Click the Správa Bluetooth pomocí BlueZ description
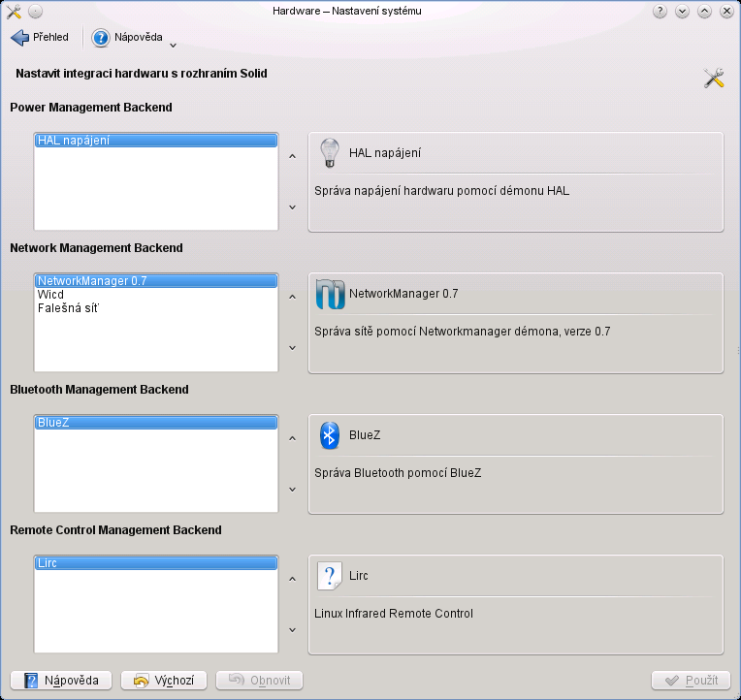This screenshot has width=741, height=700. [398, 473]
